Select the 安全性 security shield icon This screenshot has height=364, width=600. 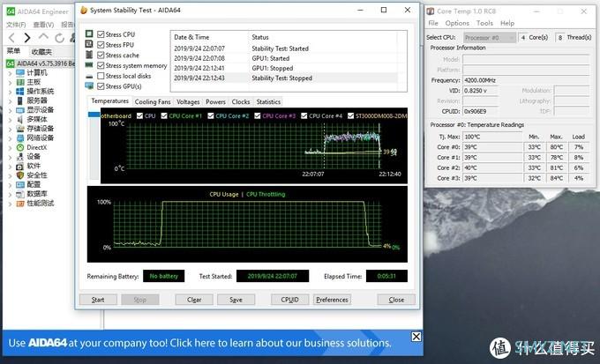pos(20,175)
